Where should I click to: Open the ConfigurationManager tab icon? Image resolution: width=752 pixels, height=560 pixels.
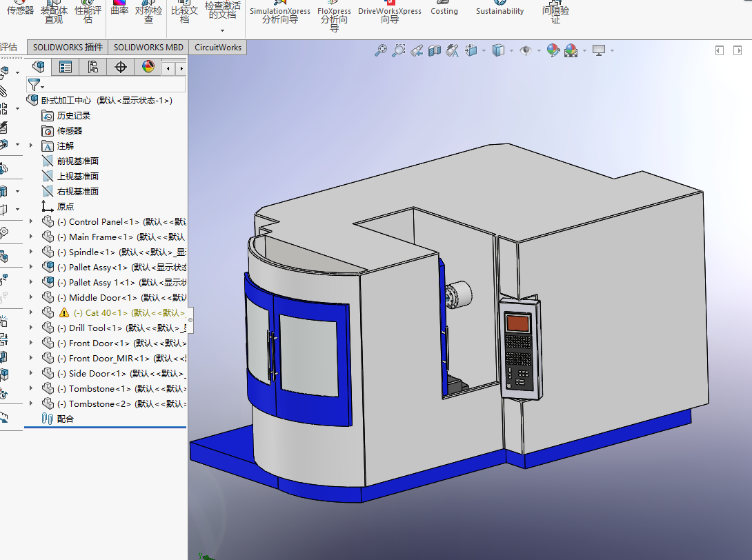[x=92, y=67]
